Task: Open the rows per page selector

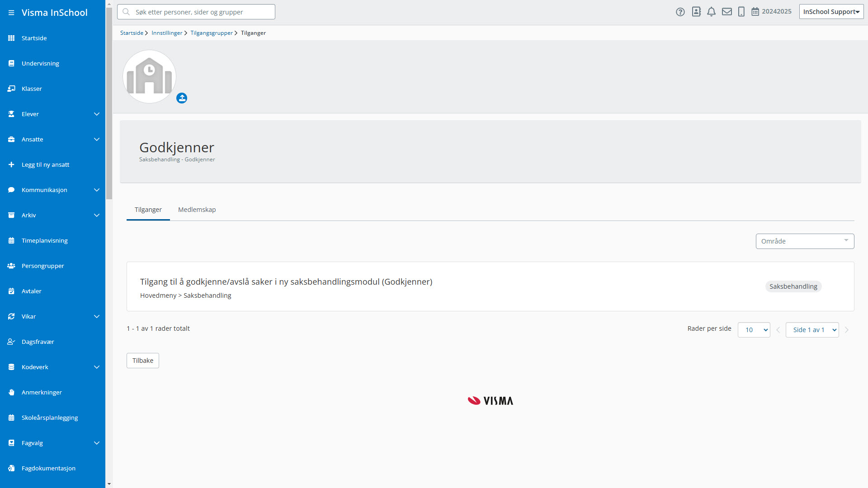Action: click(754, 330)
